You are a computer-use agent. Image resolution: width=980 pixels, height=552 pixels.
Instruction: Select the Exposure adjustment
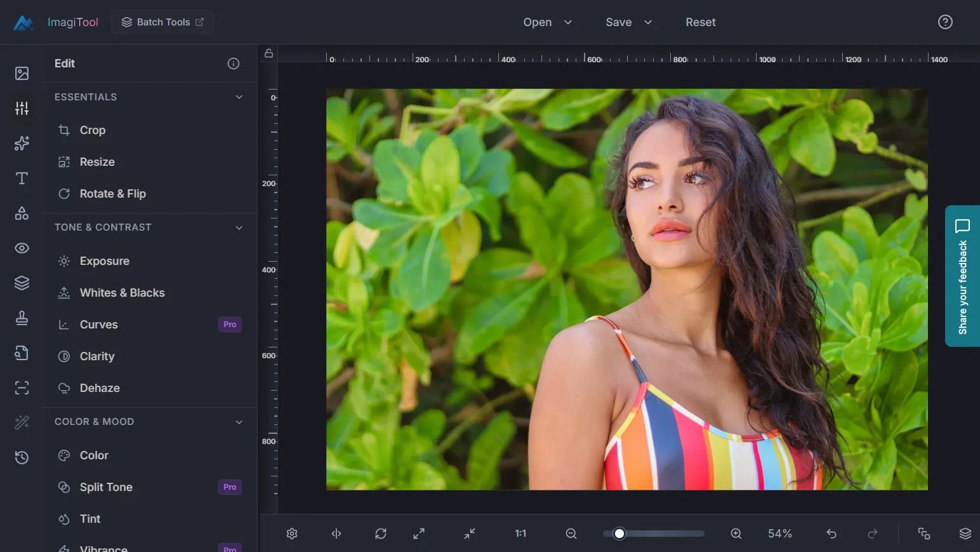(x=104, y=261)
